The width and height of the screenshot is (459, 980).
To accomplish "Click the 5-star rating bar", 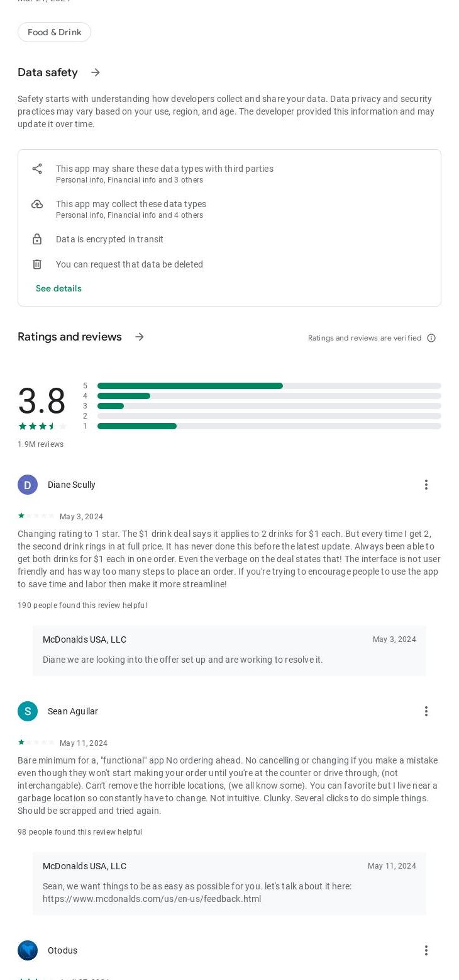I will click(x=269, y=386).
